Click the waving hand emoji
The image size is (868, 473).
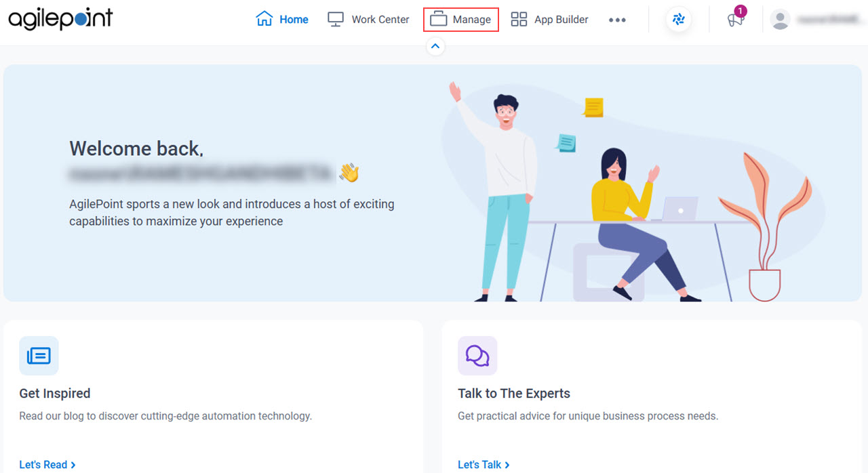pos(349,173)
